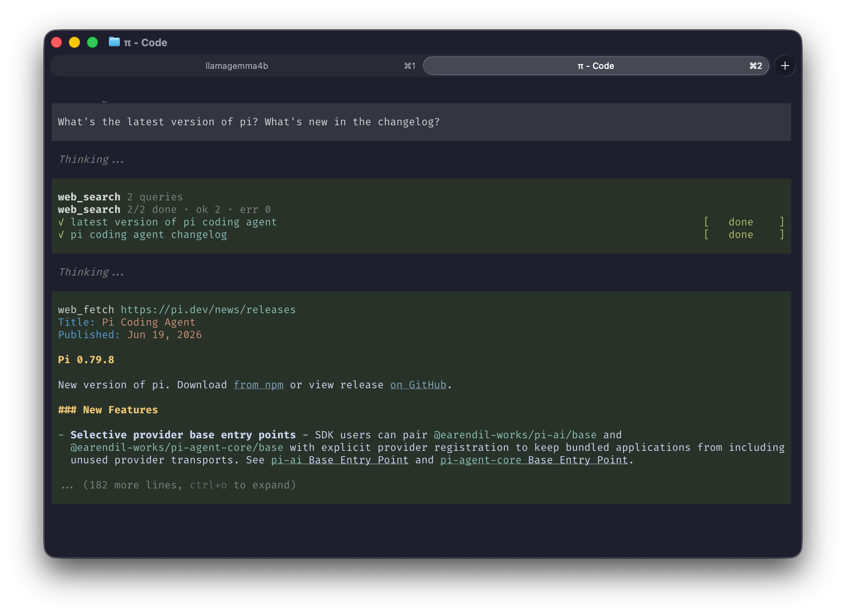Open the 'on GitHub' release link
This screenshot has width=846, height=616.
pos(418,385)
